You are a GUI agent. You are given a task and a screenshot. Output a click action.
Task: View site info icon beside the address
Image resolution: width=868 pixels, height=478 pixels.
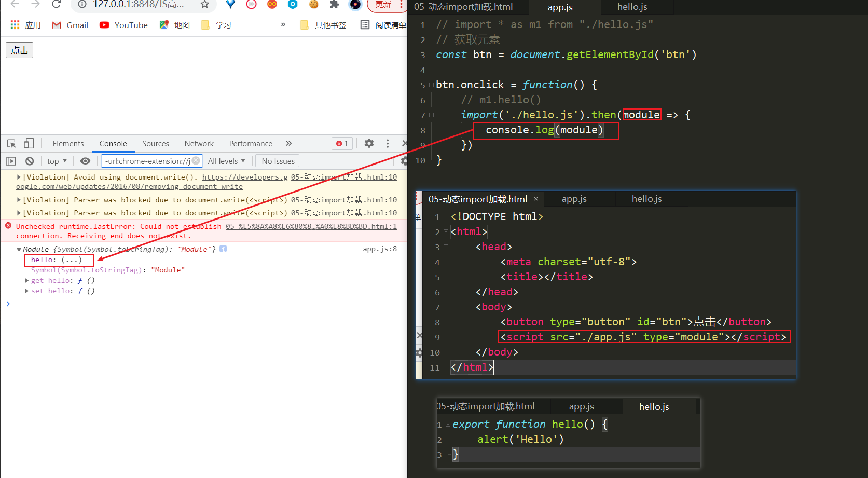click(82, 4)
